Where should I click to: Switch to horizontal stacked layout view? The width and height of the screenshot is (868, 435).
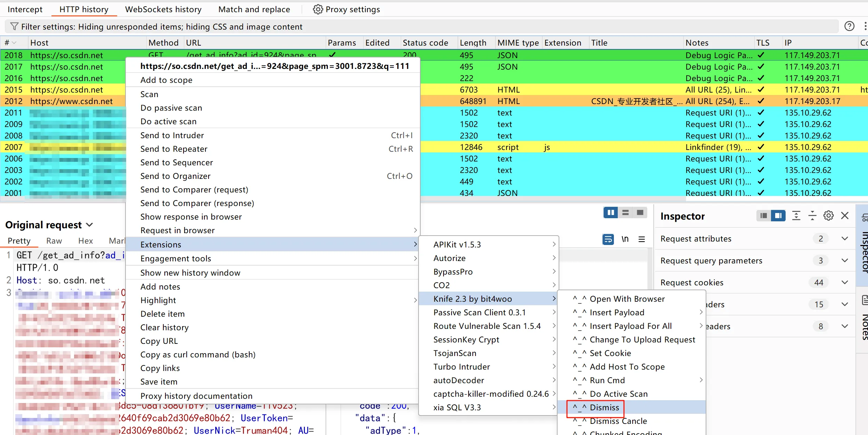tap(625, 213)
